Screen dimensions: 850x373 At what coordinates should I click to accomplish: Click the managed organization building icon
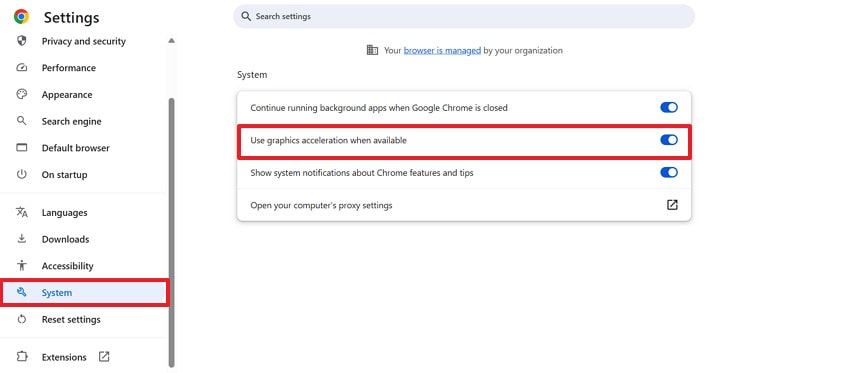coord(372,50)
